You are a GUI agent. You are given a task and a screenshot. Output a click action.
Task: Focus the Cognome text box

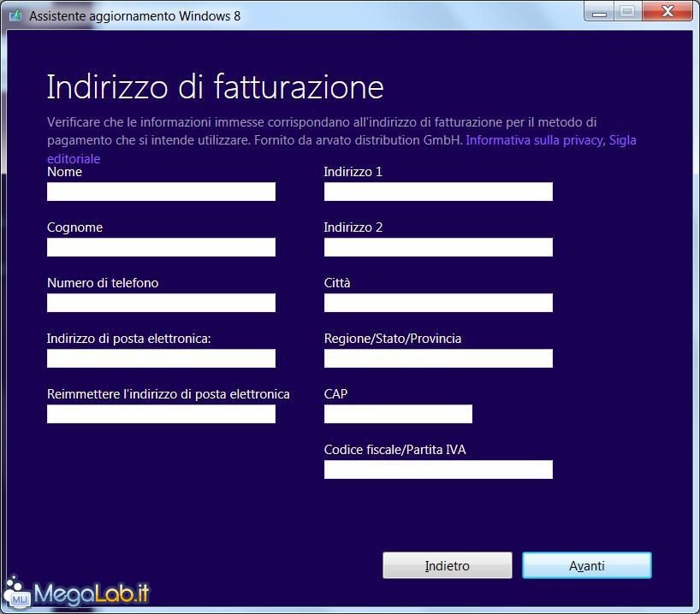point(161,247)
